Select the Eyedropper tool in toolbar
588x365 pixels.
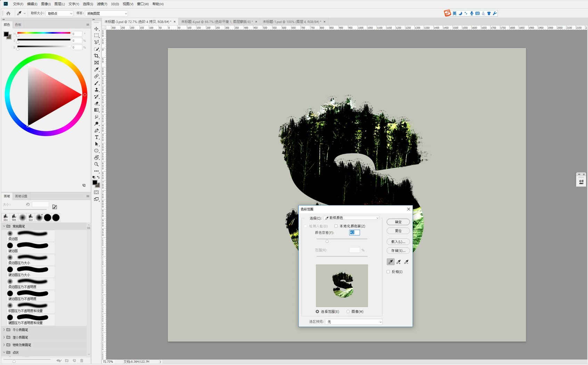pos(97,70)
